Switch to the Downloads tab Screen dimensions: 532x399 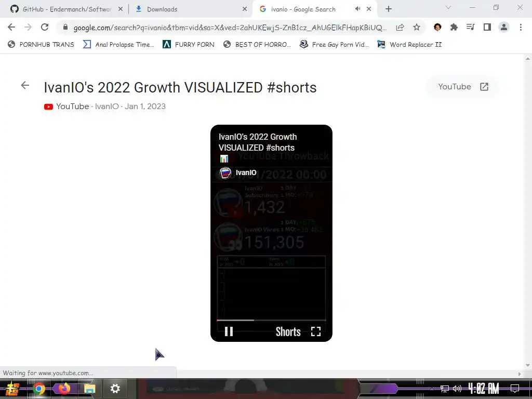tap(191, 9)
